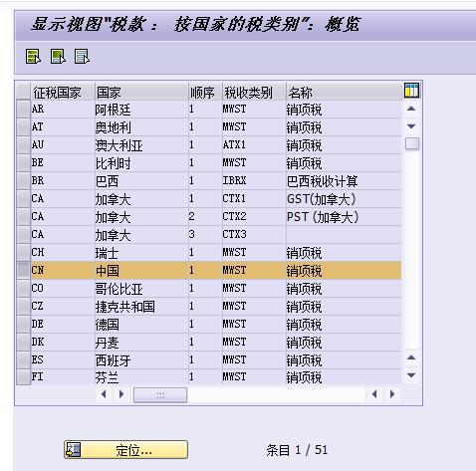Select the row selector for AT 奥地利

(x=23, y=126)
